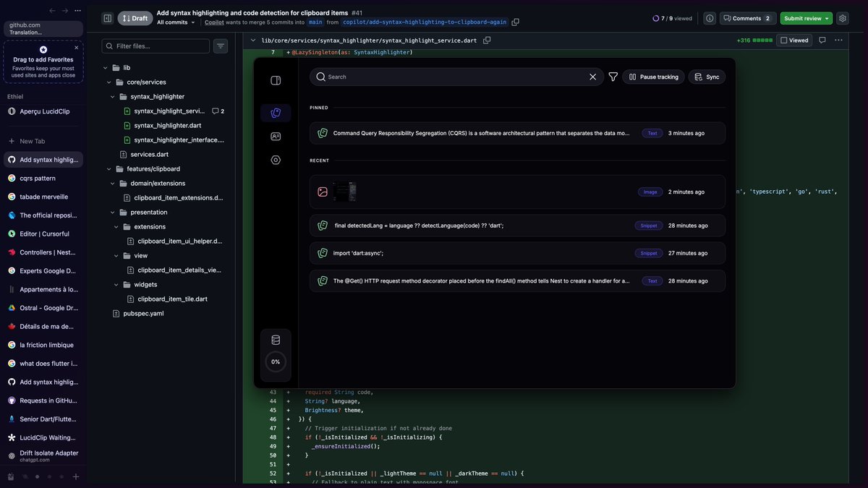Image resolution: width=868 pixels, height=488 pixels.
Task: Add a comment on the file via the speech bubble
Action: 822,40
